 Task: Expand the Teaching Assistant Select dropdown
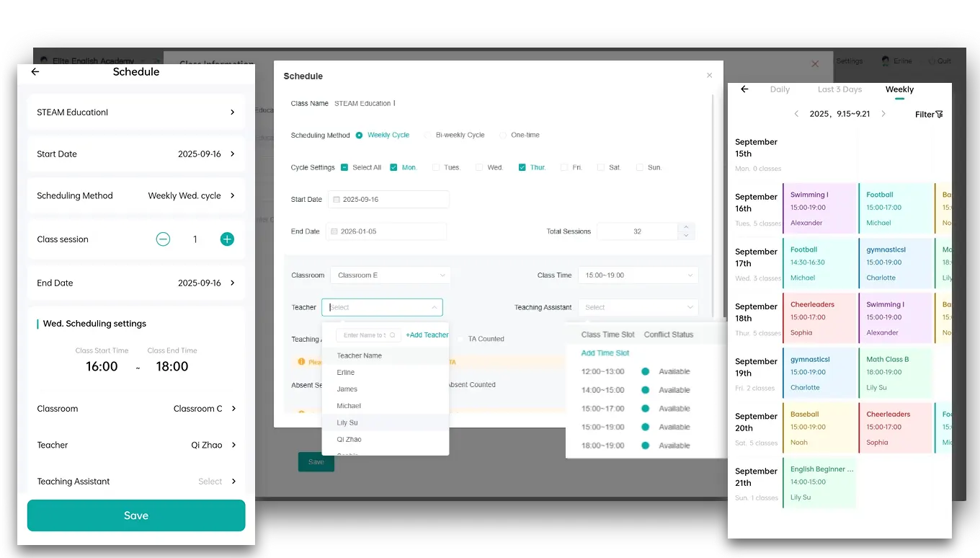pos(638,307)
